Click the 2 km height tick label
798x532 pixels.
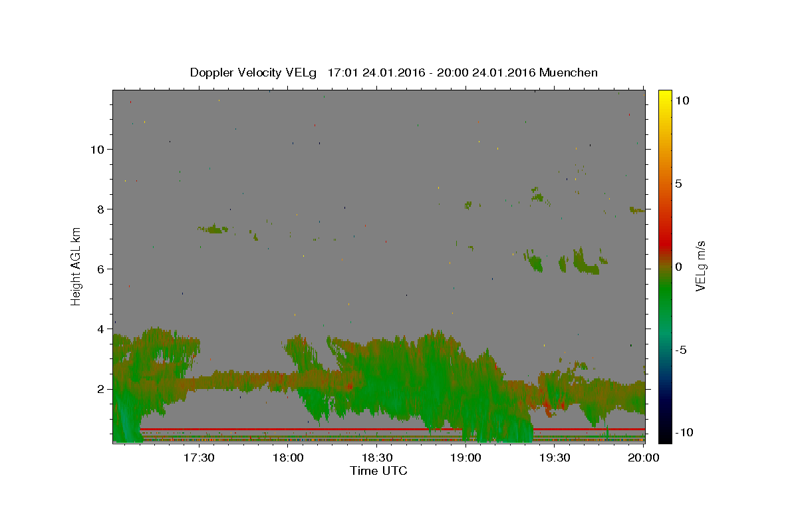pyautogui.click(x=100, y=388)
